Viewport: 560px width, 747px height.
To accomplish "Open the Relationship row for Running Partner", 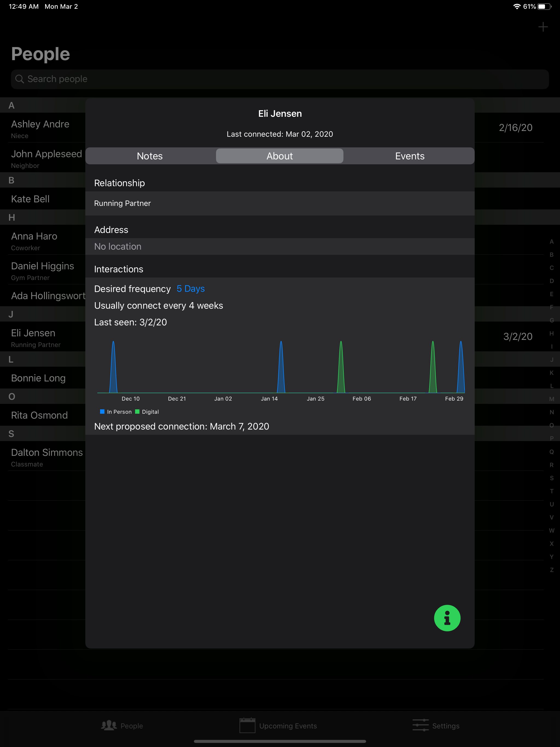I will pos(280,203).
